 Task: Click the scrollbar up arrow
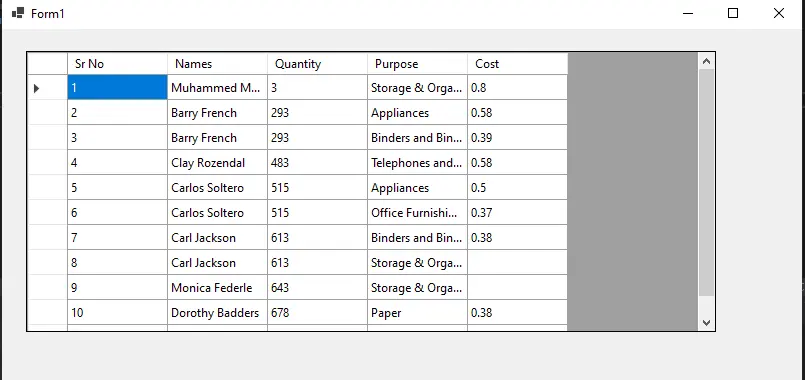click(x=706, y=62)
